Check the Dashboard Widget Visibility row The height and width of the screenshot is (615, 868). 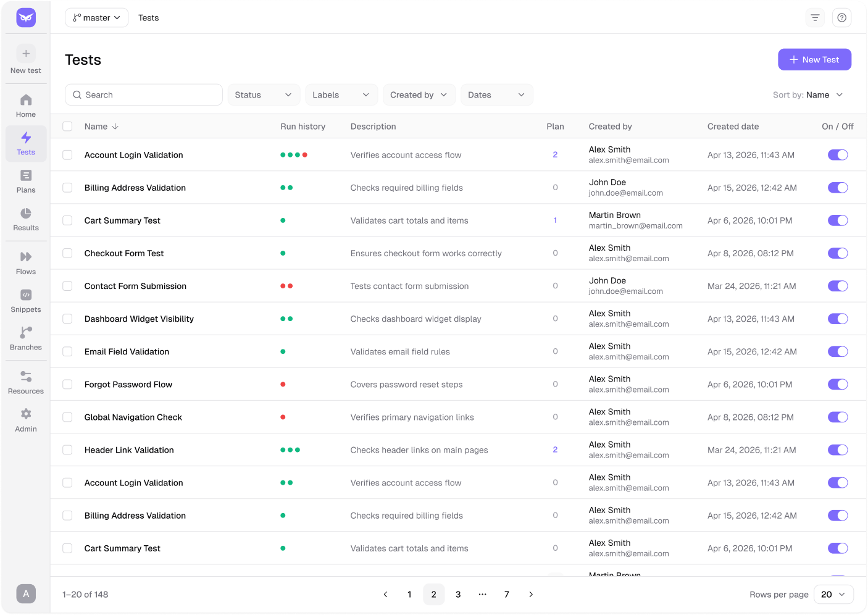click(67, 319)
